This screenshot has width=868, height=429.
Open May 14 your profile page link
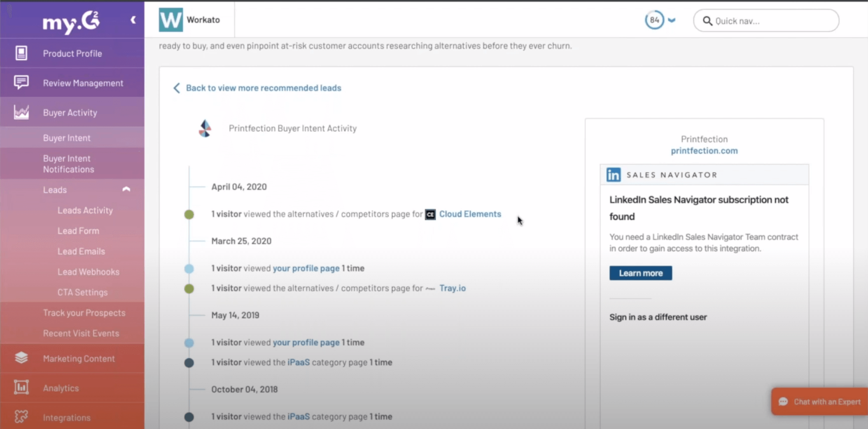[306, 343]
